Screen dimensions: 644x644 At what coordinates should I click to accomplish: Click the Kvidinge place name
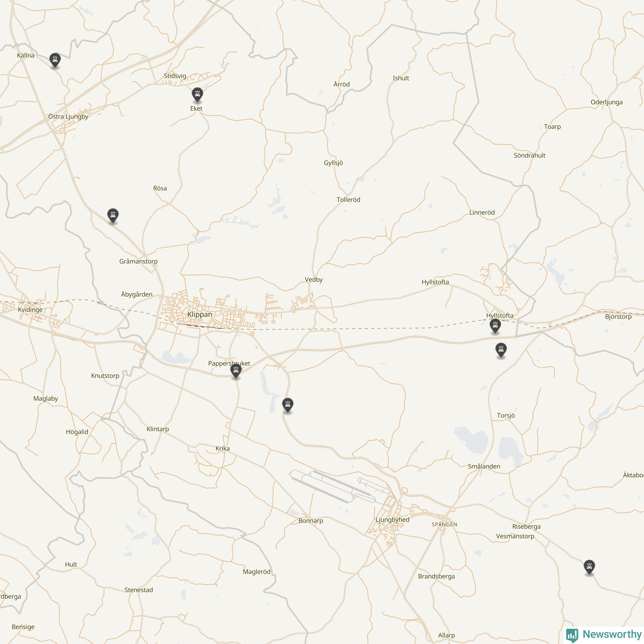[x=30, y=310]
